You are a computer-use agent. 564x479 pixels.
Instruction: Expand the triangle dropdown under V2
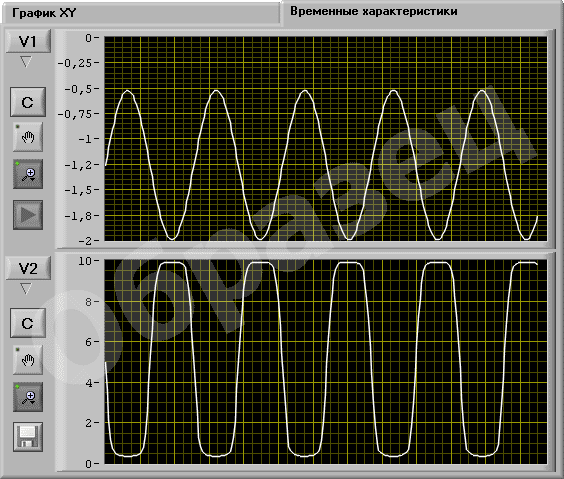click(26, 288)
